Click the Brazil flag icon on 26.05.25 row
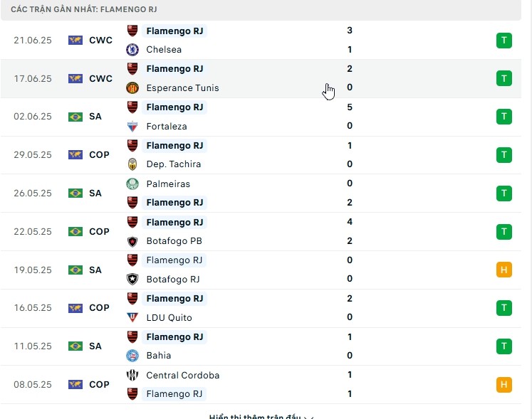The height and width of the screenshot is (419, 532). [x=75, y=193]
